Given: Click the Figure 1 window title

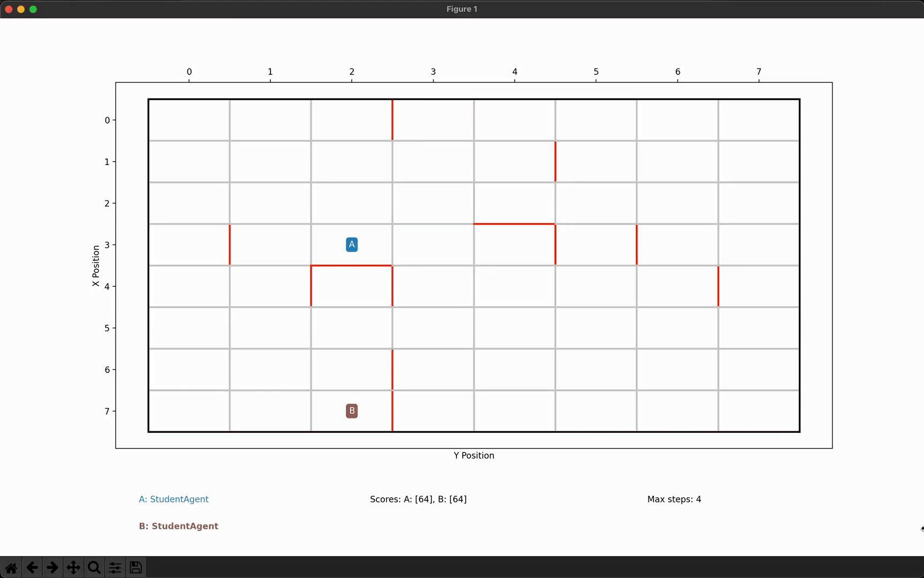Looking at the screenshot, I should (462, 9).
